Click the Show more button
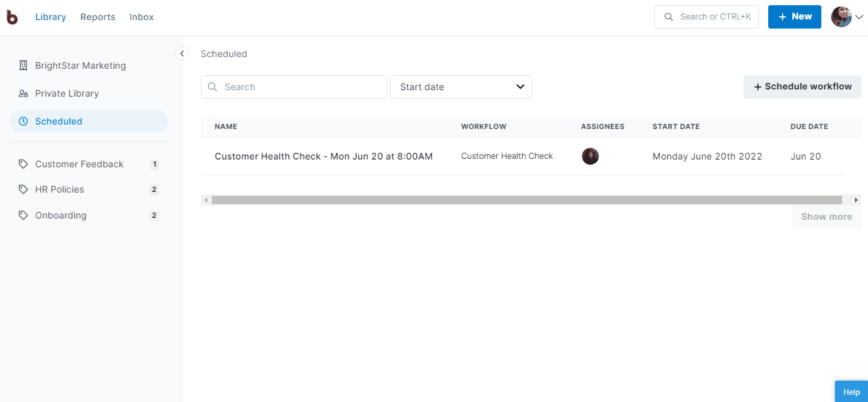The image size is (868, 402). click(826, 217)
